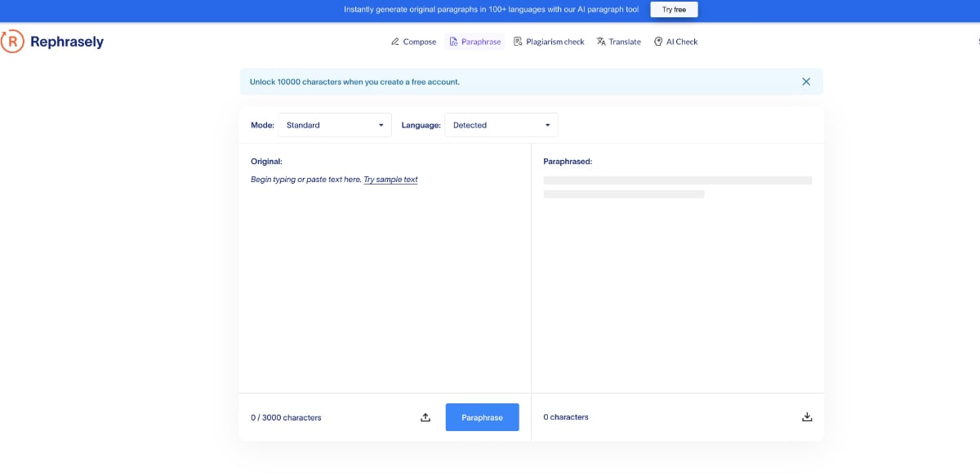The image size is (980, 476).
Task: Click the Plagiarism check document icon
Action: (x=518, y=42)
